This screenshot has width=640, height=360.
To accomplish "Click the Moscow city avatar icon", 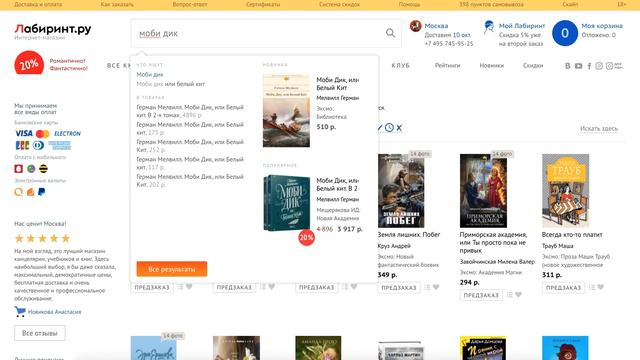I will point(416,26).
